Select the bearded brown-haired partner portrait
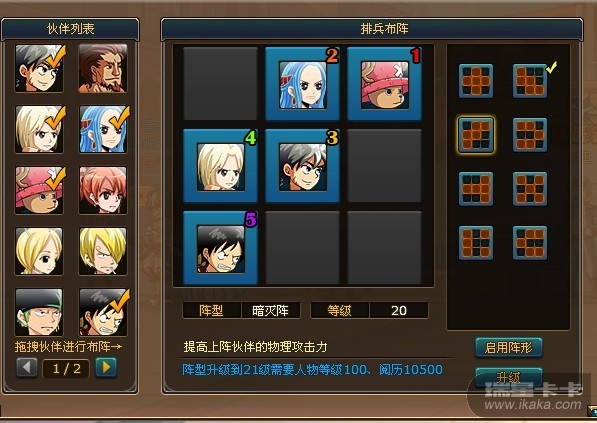Screen dimensions: 597x423 pos(103,68)
